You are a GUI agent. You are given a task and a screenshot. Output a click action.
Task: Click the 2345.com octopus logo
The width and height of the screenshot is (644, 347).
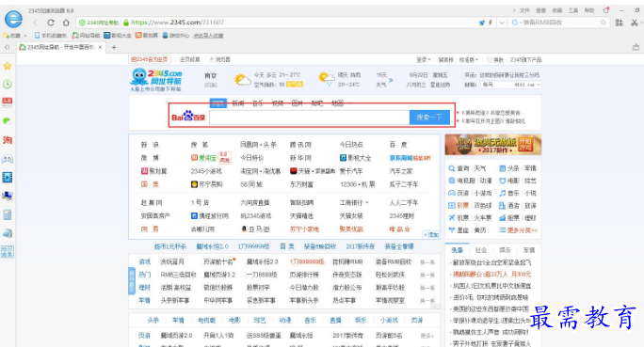click(156, 80)
